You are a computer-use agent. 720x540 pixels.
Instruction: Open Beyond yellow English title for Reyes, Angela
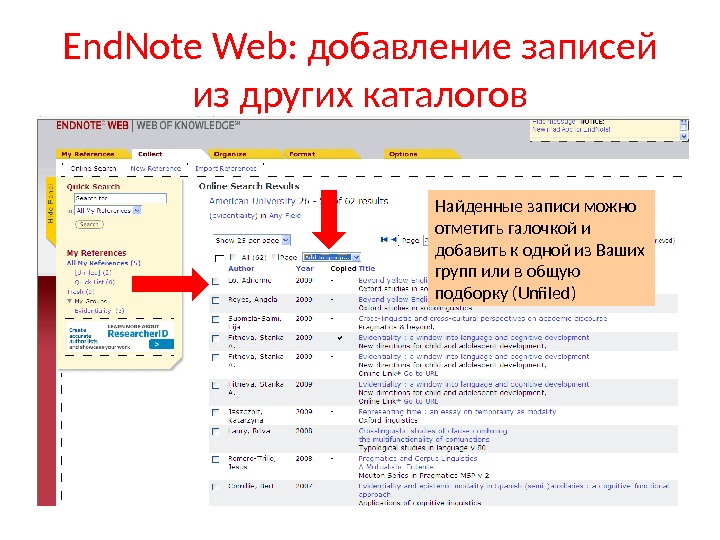point(393,299)
